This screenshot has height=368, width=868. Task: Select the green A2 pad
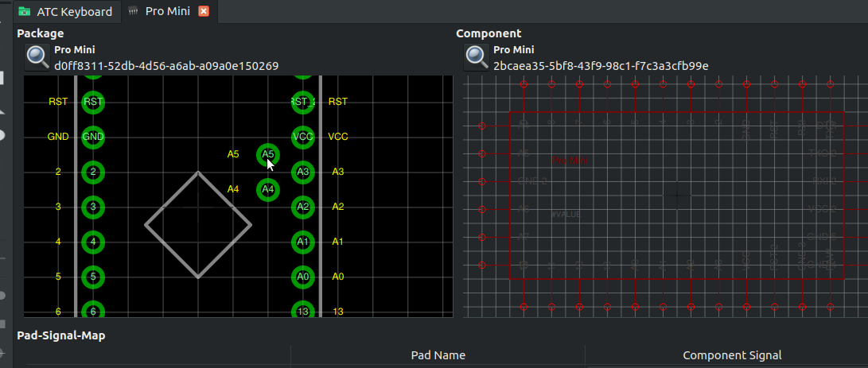(x=303, y=207)
